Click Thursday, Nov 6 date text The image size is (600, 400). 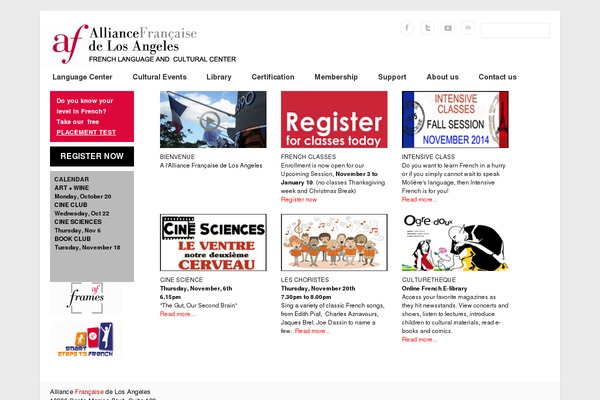click(x=77, y=230)
